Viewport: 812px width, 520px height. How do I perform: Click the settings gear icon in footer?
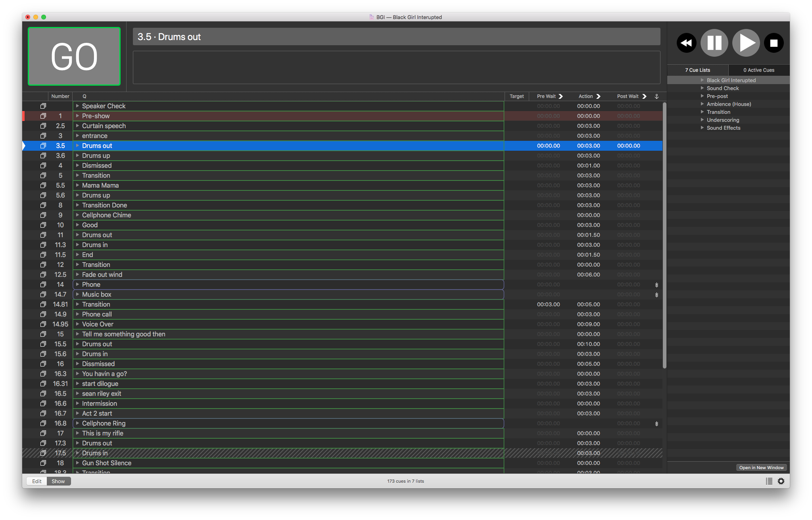[781, 481]
